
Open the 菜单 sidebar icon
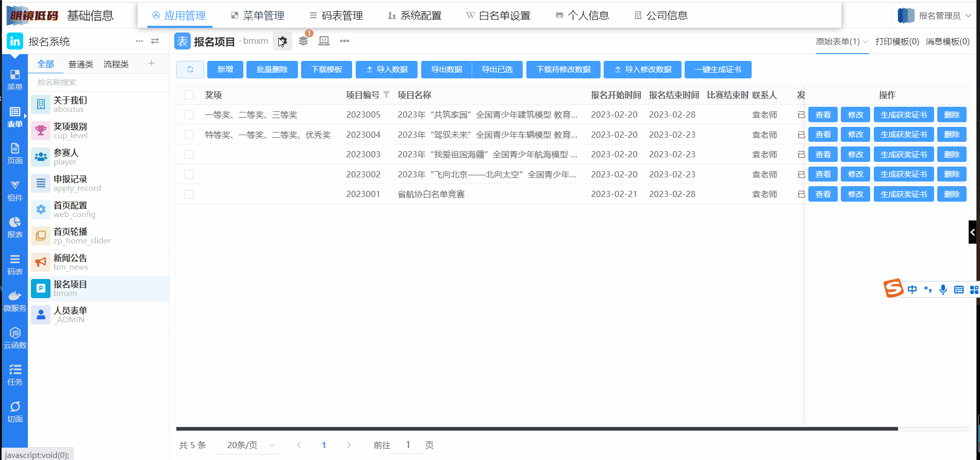[x=14, y=80]
